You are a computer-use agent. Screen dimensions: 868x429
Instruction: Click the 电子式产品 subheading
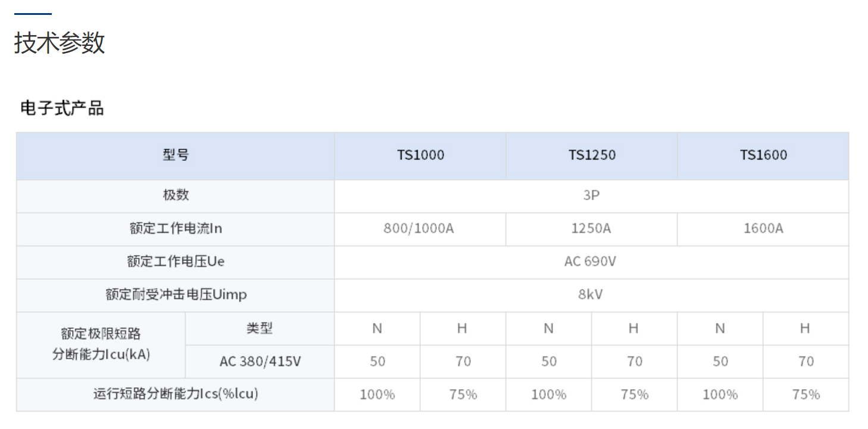[62, 108]
